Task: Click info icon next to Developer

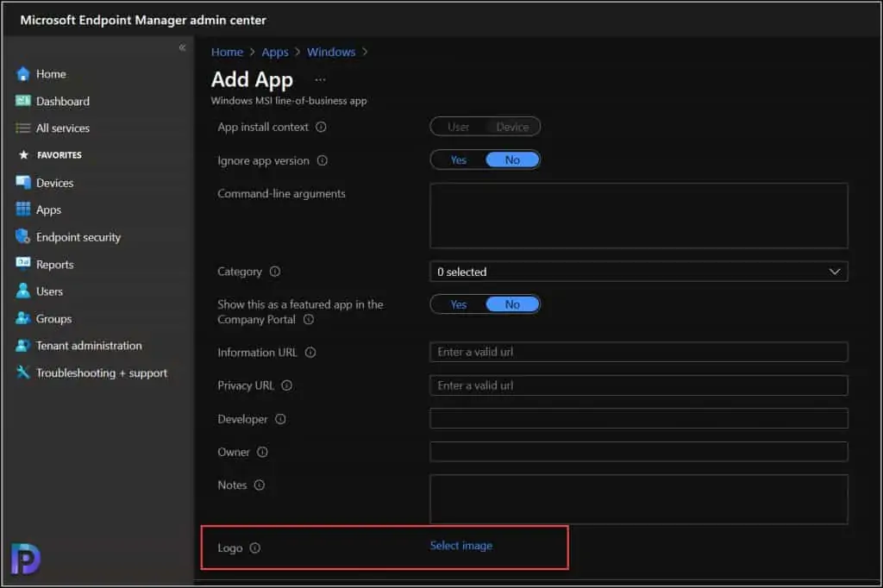Action: (x=280, y=419)
